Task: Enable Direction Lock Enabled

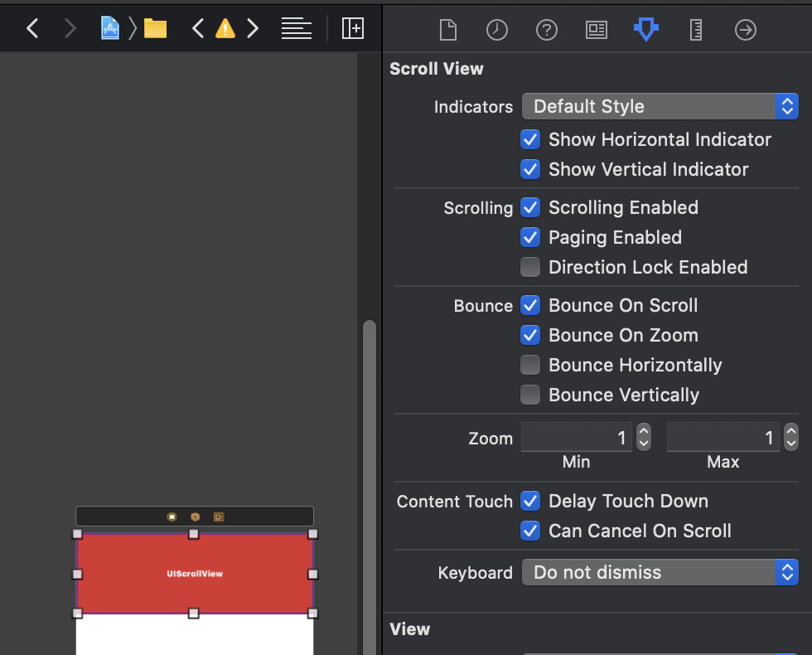Action: tap(530, 267)
